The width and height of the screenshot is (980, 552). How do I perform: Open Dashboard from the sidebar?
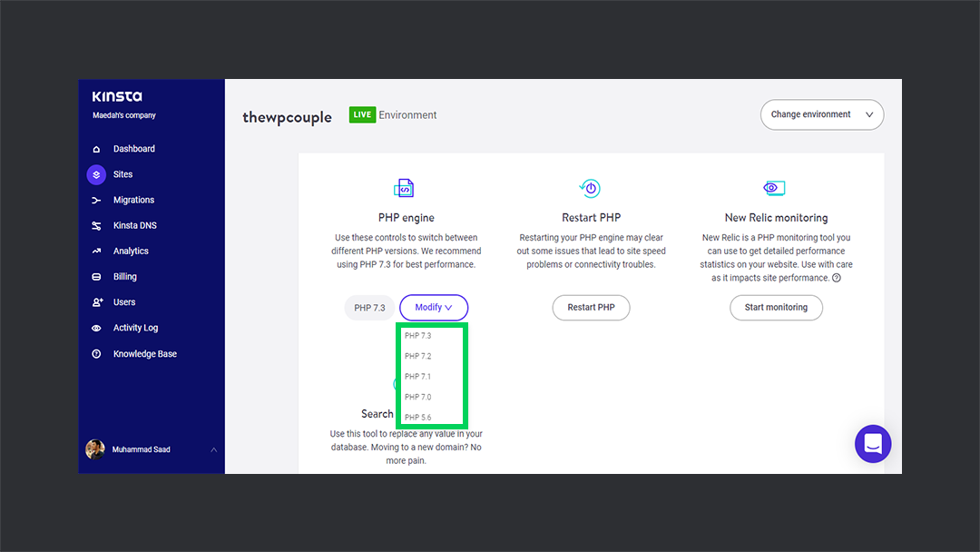(x=133, y=149)
